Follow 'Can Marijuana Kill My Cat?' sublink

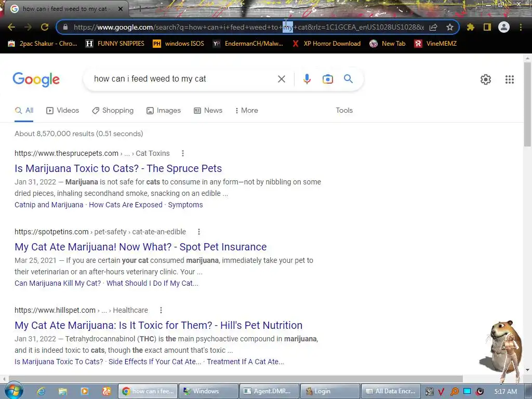tap(58, 283)
